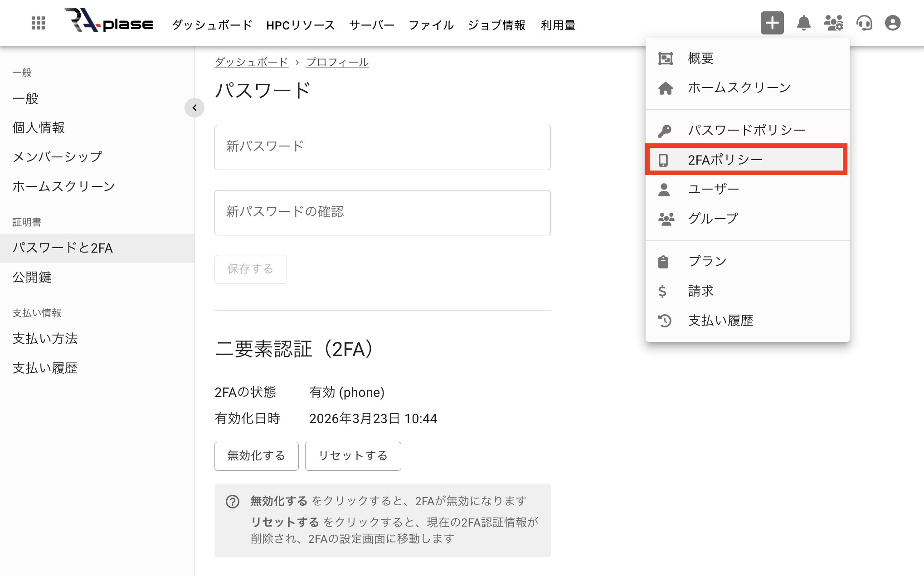Select 支払い方法 in the sidebar
Viewport: 924px width, 576px height.
click(45, 338)
